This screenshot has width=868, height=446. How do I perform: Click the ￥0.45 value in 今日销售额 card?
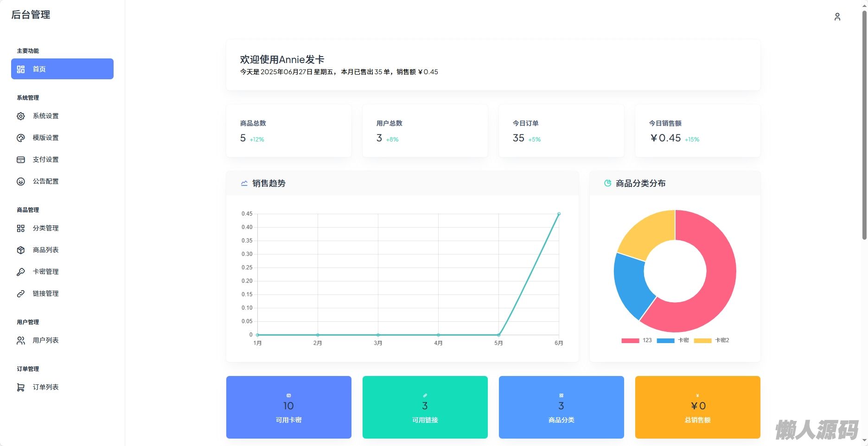pos(665,138)
